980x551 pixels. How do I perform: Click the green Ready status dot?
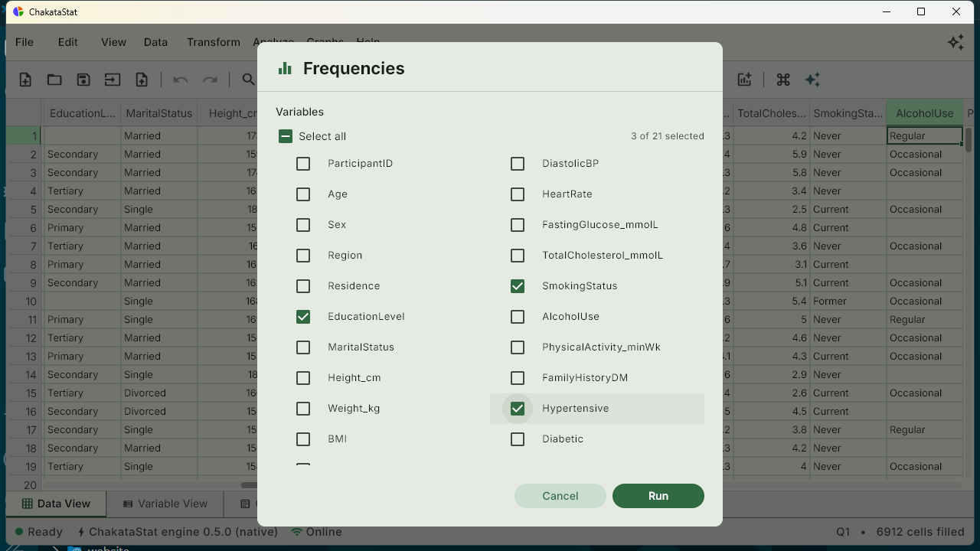[x=19, y=531]
